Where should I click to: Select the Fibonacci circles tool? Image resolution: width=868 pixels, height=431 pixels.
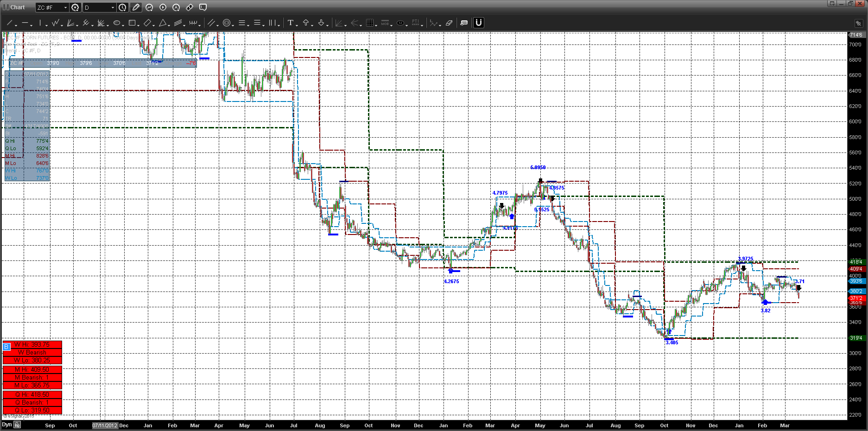[x=227, y=23]
